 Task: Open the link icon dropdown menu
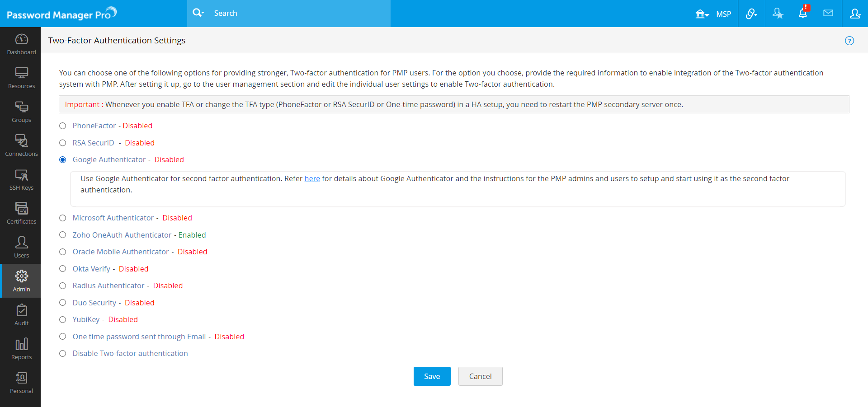coord(751,14)
